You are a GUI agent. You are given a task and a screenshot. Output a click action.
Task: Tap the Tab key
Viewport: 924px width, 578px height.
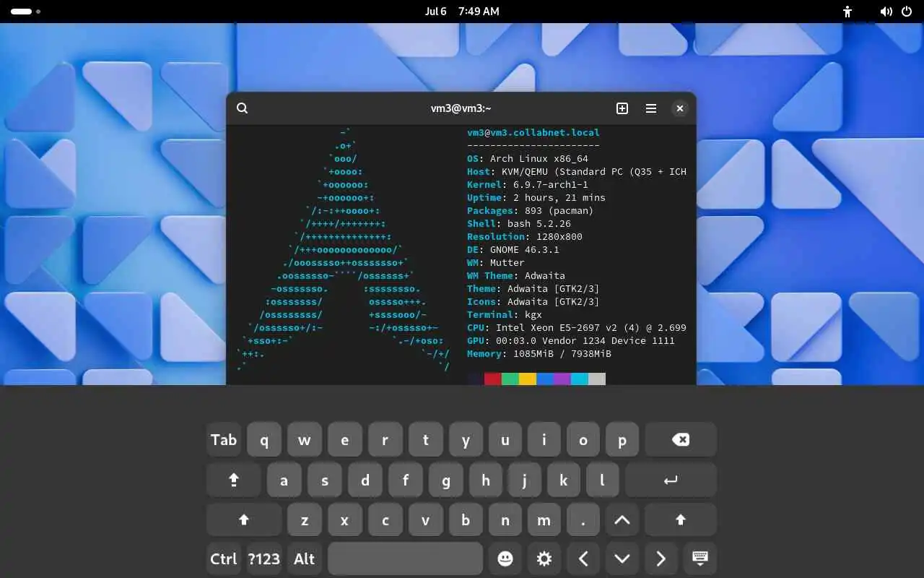point(224,439)
